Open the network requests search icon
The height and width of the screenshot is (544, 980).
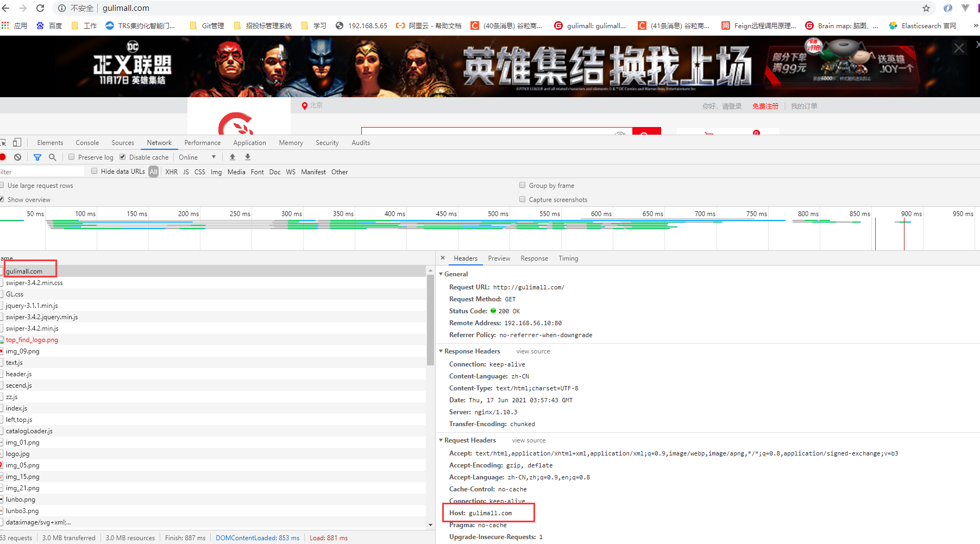point(52,157)
